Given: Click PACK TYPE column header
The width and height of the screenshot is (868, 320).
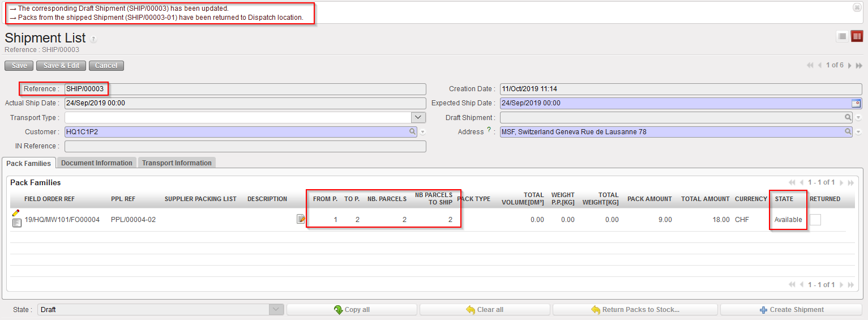Looking at the screenshot, I should click(474, 199).
